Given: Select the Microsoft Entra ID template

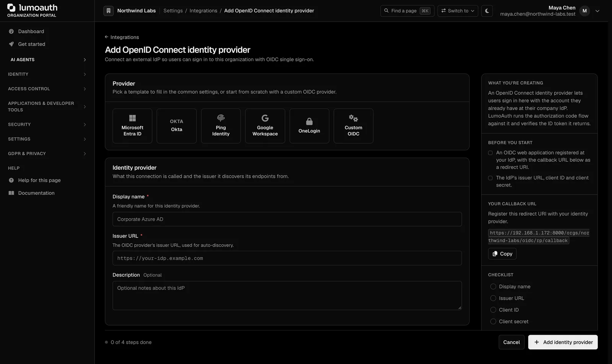Looking at the screenshot, I should pos(132,126).
